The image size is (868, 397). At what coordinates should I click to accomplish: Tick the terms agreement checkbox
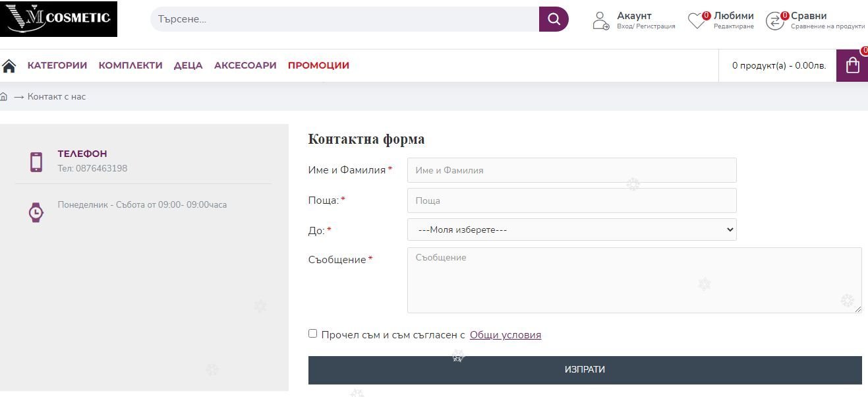(x=313, y=334)
